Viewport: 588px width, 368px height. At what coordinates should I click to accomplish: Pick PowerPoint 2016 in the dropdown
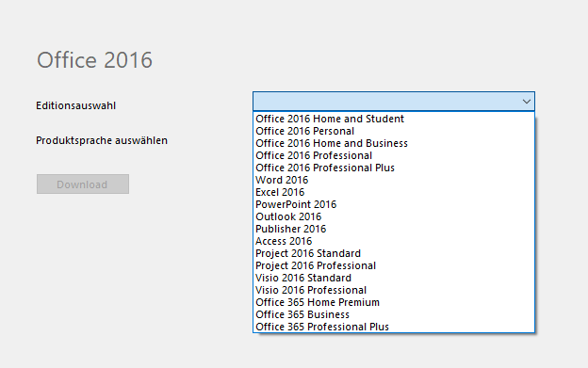point(394,204)
